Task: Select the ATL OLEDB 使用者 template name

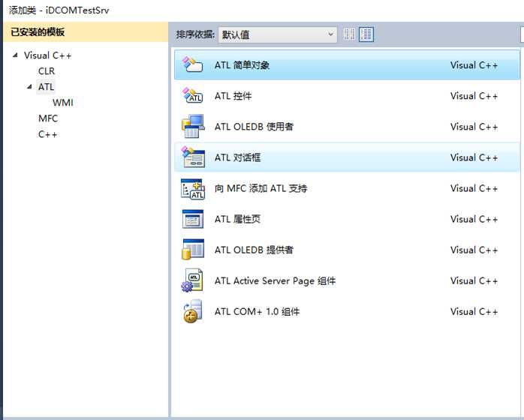Action: coord(254,127)
